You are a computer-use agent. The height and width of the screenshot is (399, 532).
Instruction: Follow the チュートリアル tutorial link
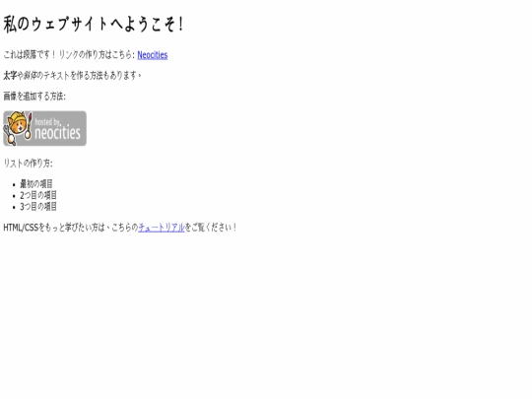(162, 228)
